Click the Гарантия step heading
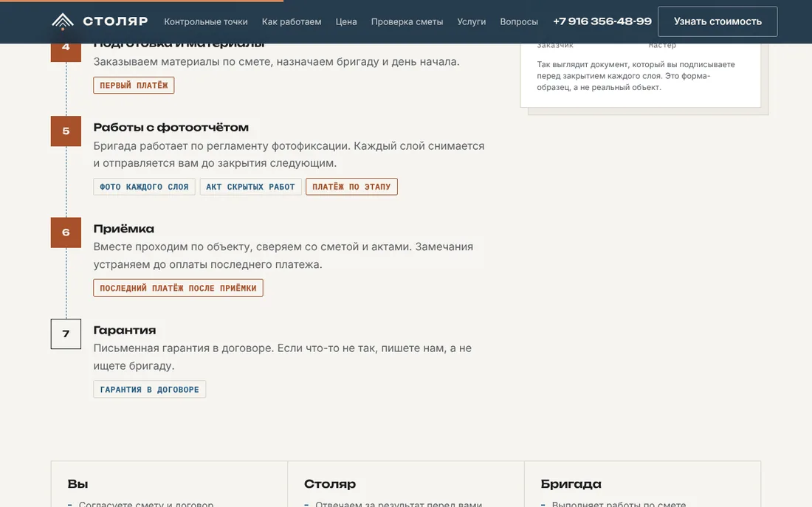Screen dimensions: 812x507 pyautogui.click(x=124, y=331)
